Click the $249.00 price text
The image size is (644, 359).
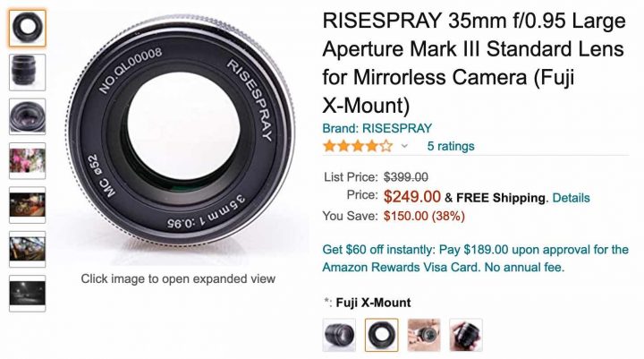click(412, 197)
